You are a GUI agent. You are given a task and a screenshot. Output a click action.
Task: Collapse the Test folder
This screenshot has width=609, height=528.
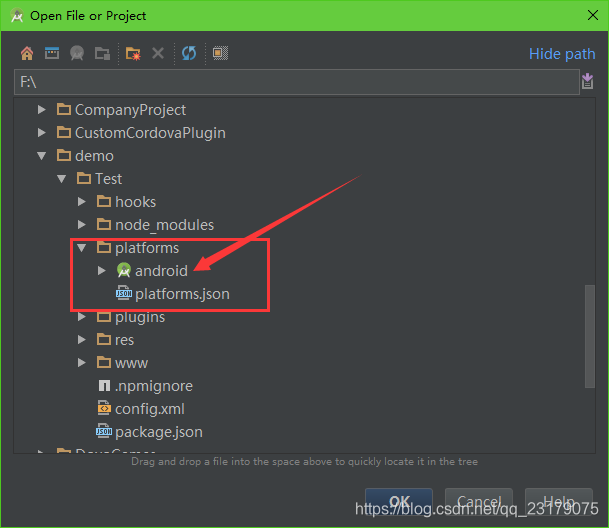pos(62,179)
